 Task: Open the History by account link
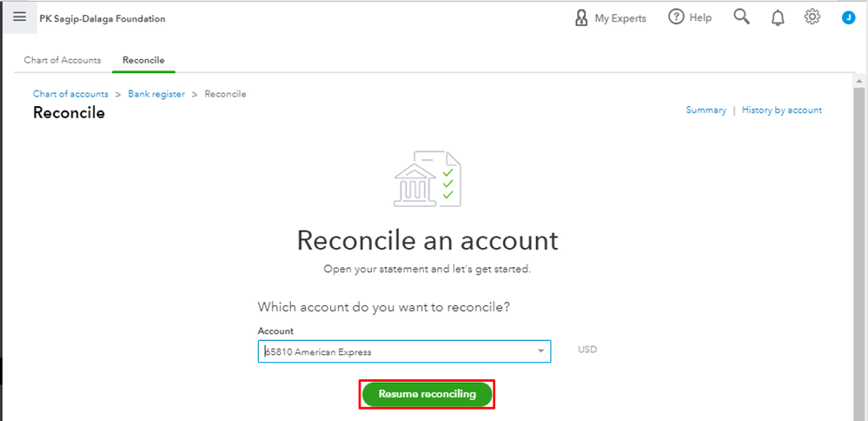point(781,110)
